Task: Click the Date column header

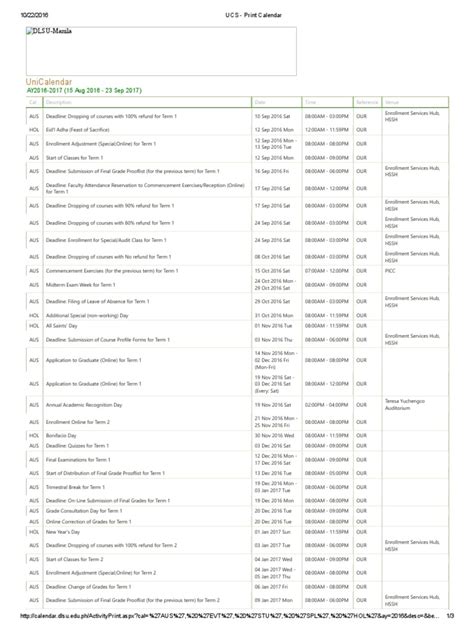Action: click(260, 102)
